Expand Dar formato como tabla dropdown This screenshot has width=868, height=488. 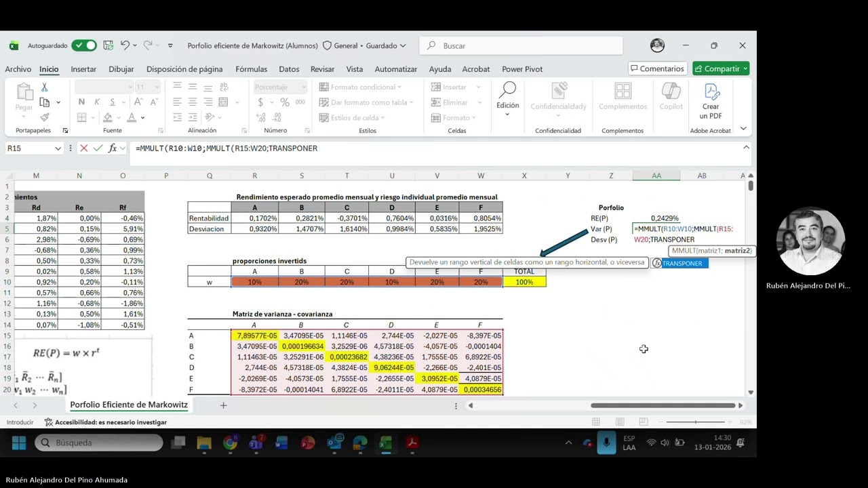(410, 102)
